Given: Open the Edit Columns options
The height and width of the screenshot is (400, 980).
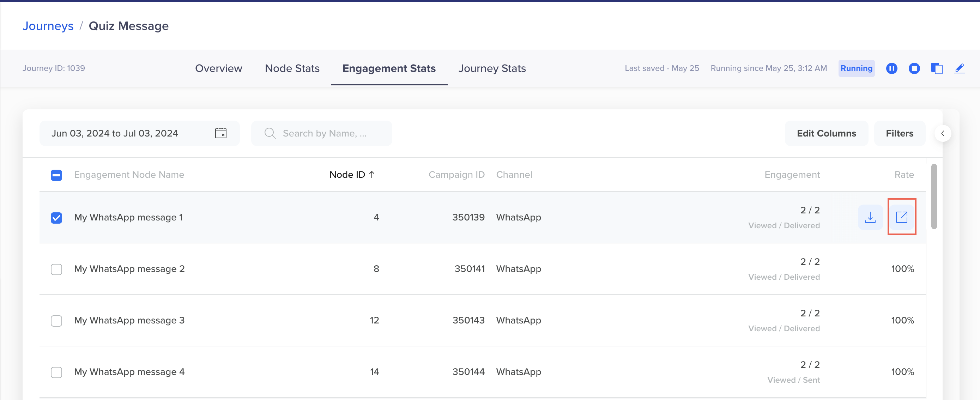Looking at the screenshot, I should (826, 133).
